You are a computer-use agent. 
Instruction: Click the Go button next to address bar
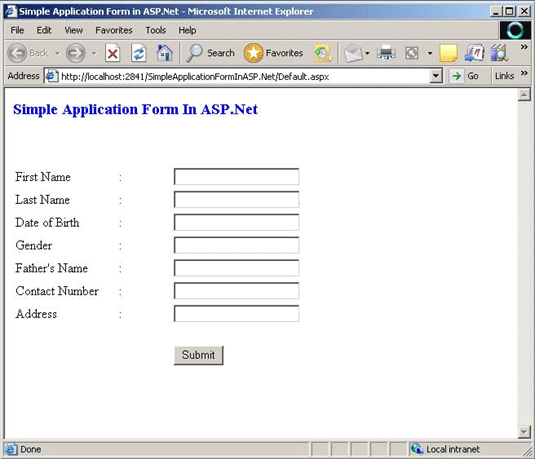tap(464, 76)
